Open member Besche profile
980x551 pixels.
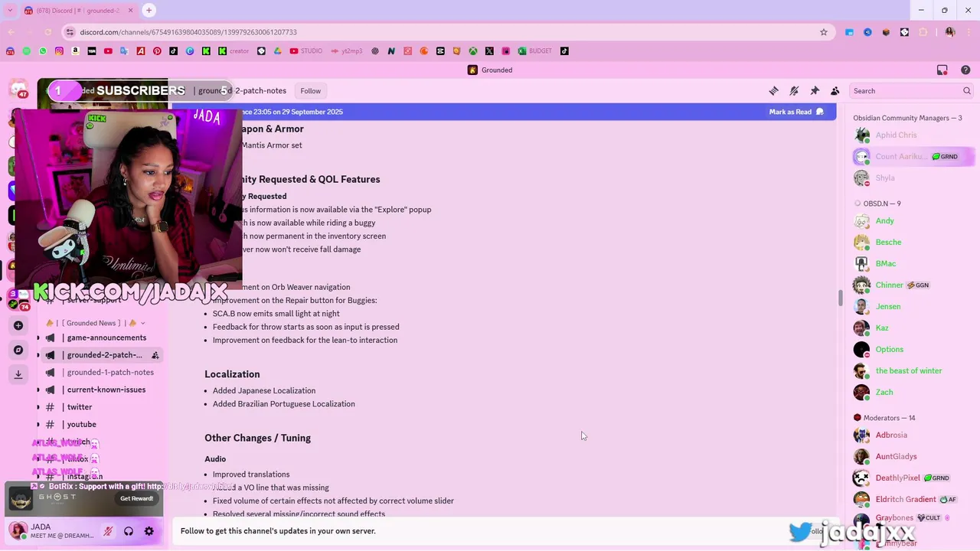tap(913, 242)
